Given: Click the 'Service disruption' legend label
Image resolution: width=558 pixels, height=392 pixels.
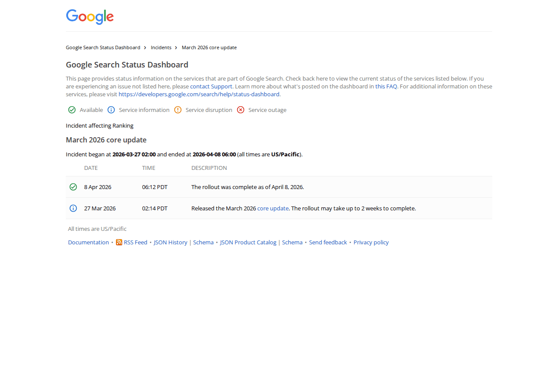Looking at the screenshot, I should (209, 110).
